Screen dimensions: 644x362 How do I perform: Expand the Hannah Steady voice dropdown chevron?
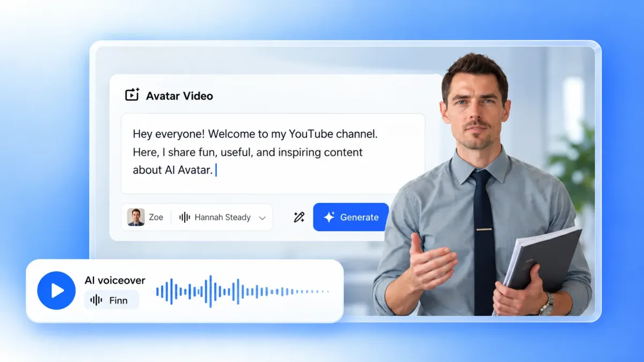point(262,218)
